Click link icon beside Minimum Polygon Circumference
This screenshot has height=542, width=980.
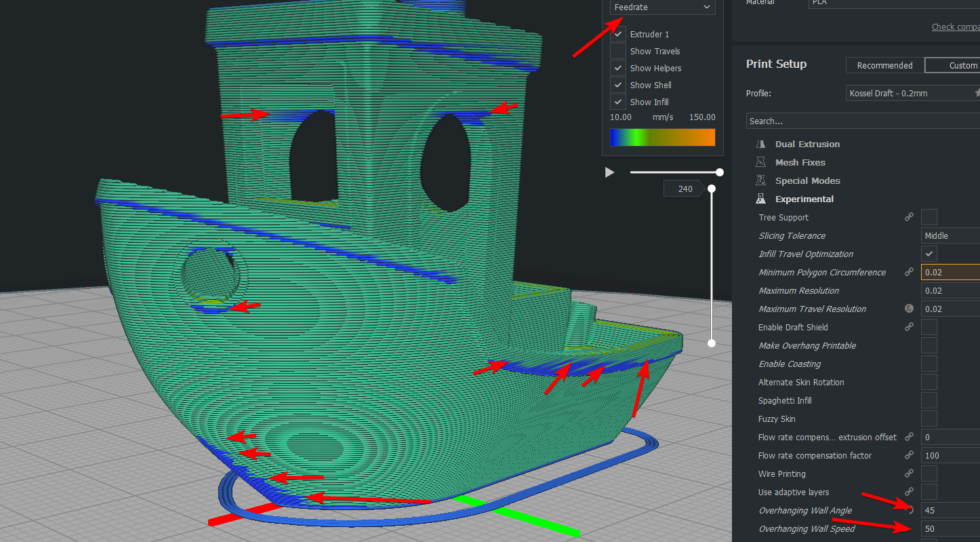(910, 273)
